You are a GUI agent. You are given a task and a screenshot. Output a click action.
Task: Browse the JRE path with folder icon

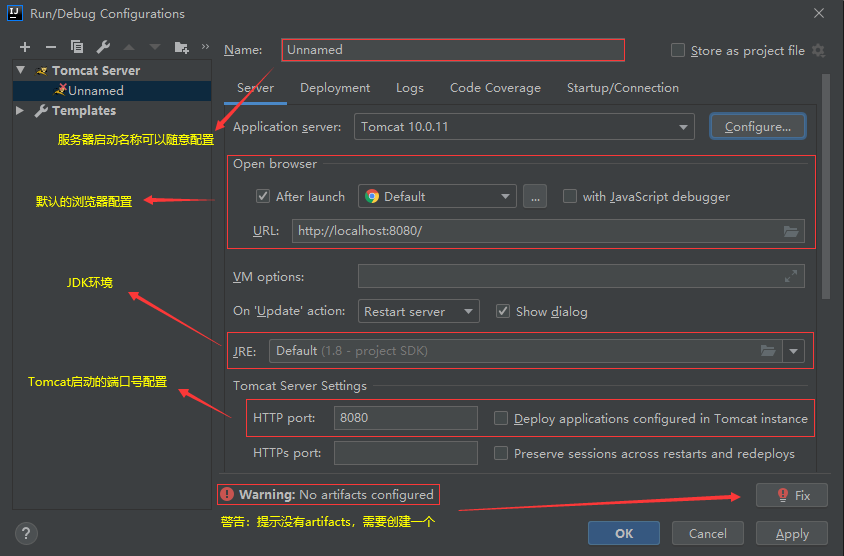768,351
